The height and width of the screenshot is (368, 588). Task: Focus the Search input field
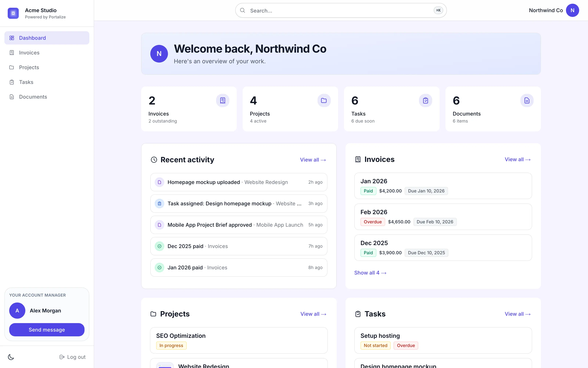coord(341,10)
